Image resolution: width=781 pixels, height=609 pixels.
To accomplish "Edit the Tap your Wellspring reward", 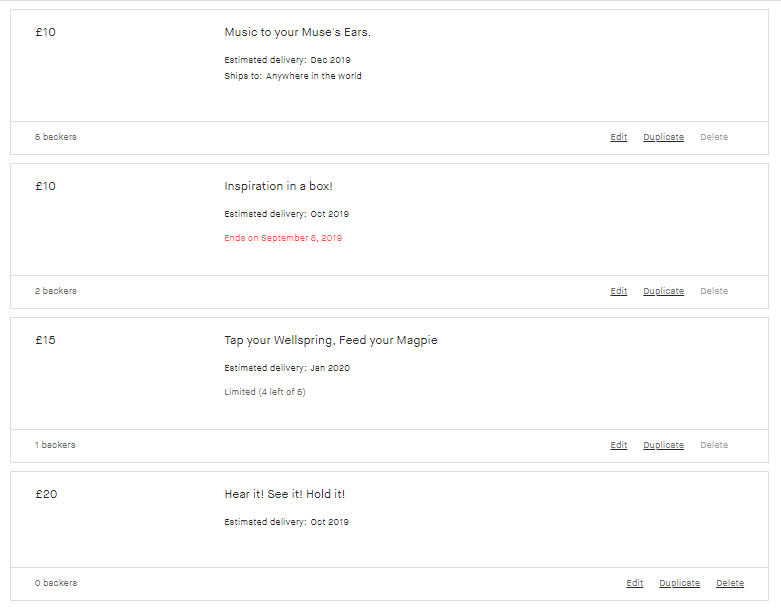I will [619, 445].
